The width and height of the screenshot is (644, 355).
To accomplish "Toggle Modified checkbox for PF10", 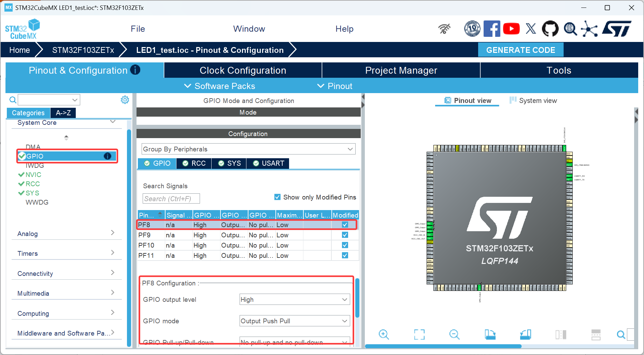I will [x=345, y=245].
